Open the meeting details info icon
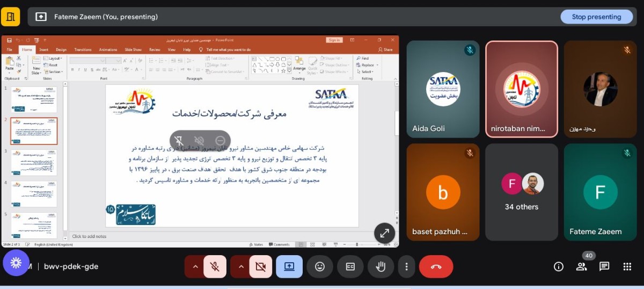Viewport: 644px width, 289px height. [558, 266]
